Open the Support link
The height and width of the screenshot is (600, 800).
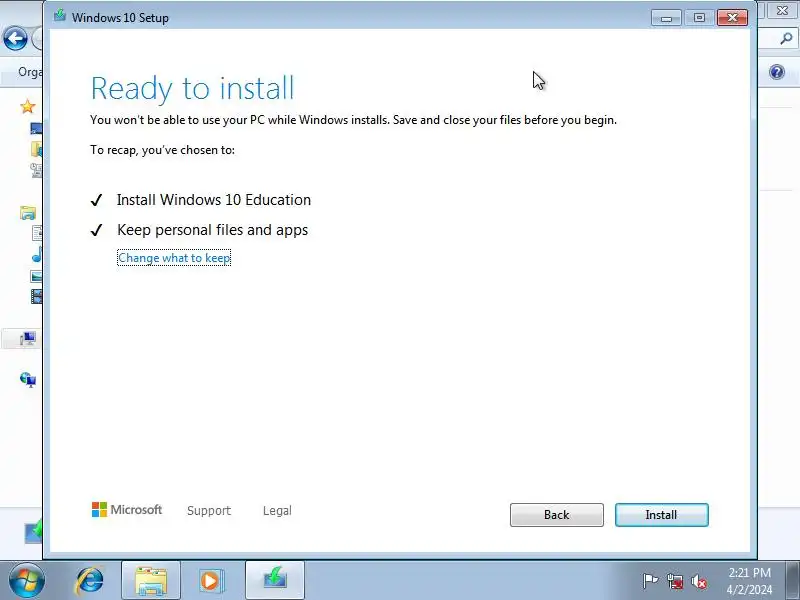209,511
